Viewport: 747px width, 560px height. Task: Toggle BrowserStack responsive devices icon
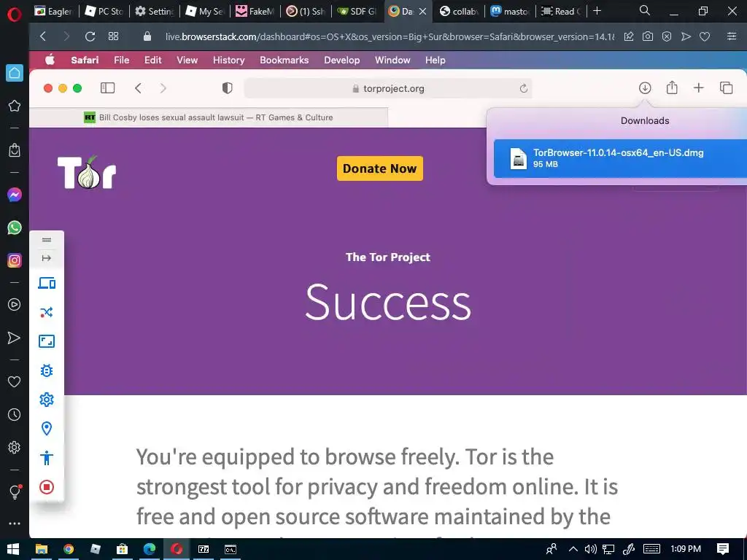click(46, 284)
